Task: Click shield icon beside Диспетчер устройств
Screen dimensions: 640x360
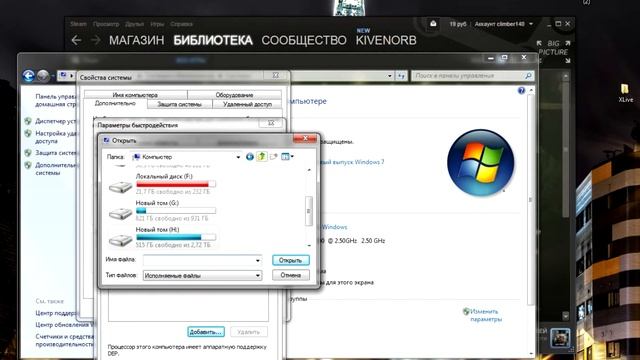Action: click(28, 121)
